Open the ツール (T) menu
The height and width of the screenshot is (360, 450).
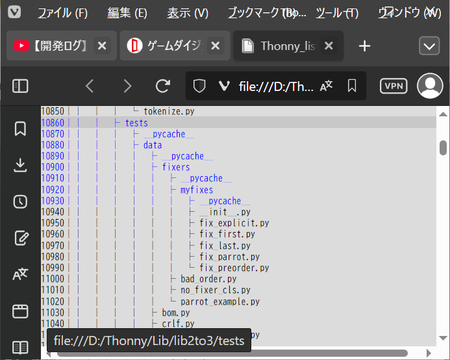click(337, 13)
